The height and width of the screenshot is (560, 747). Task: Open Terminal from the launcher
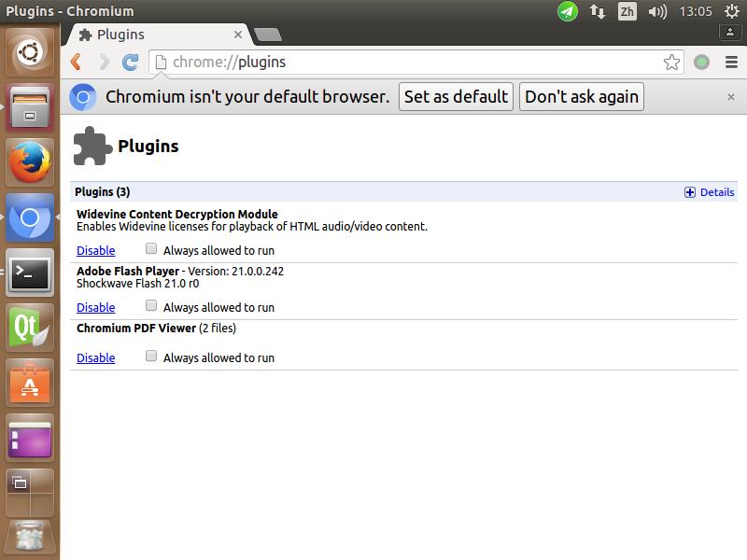[x=30, y=273]
